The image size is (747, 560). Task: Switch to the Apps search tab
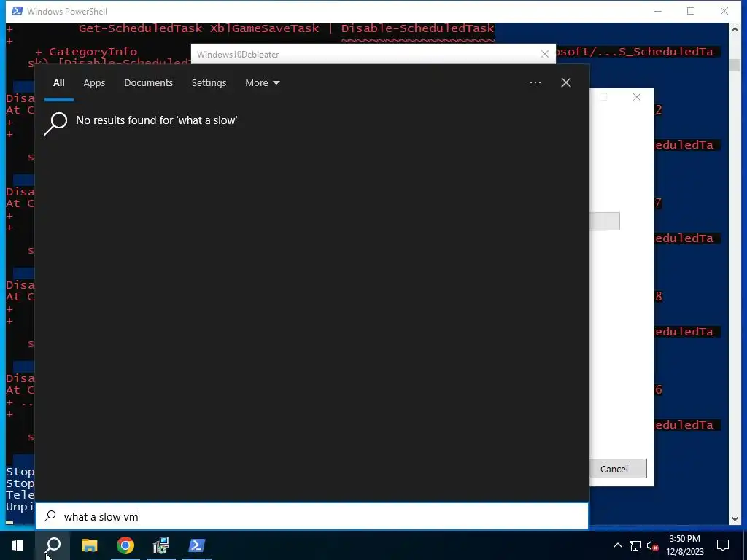[94, 83]
